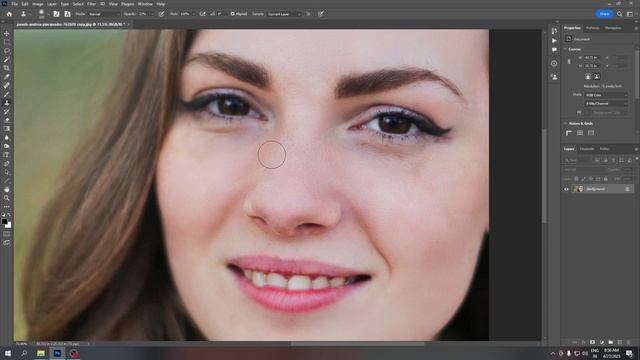The image size is (640, 360).
Task: Set canvas to portrait orientation
Action: pos(588,76)
